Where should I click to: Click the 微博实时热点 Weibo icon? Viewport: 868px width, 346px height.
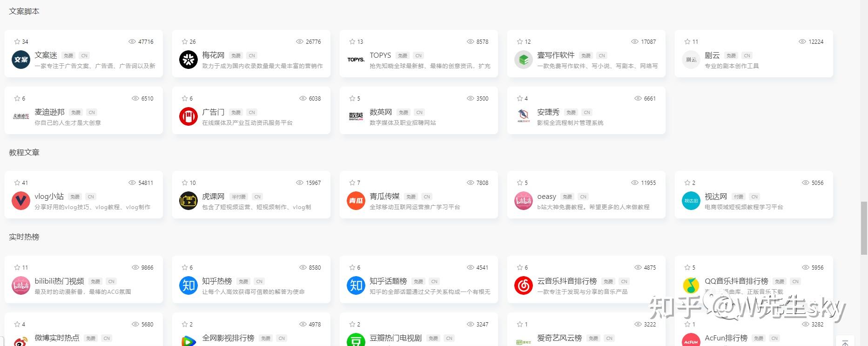pos(21,341)
